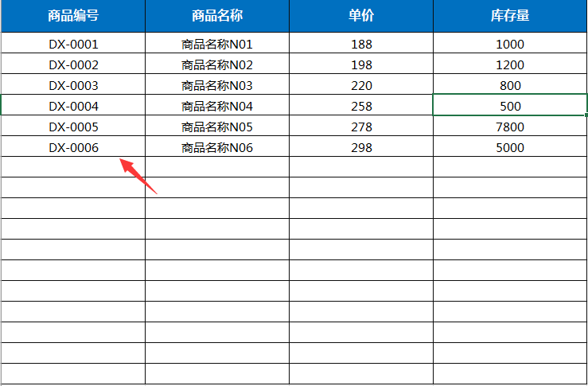This screenshot has height=386, width=588.
Task: Select cell 商品名称N01
Action: point(217,43)
